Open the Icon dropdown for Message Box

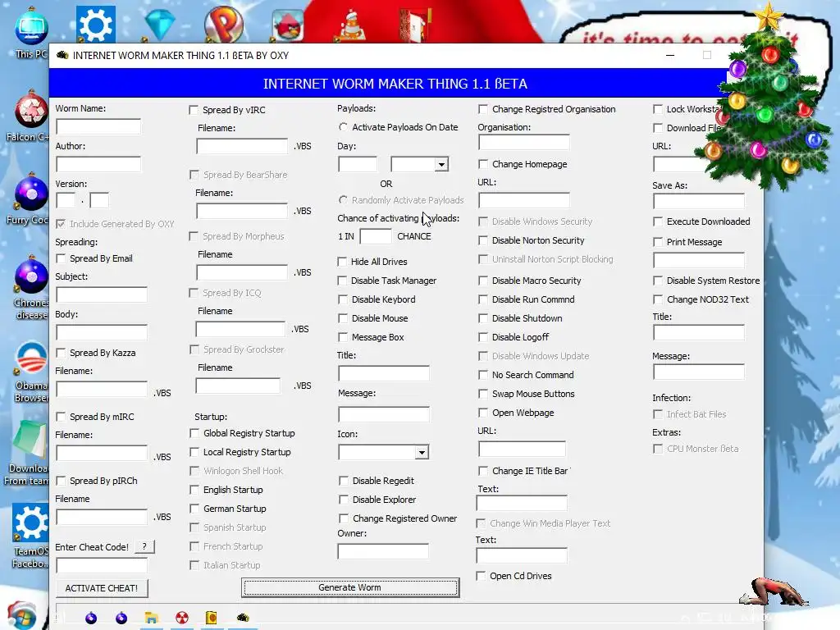pyautogui.click(x=422, y=453)
